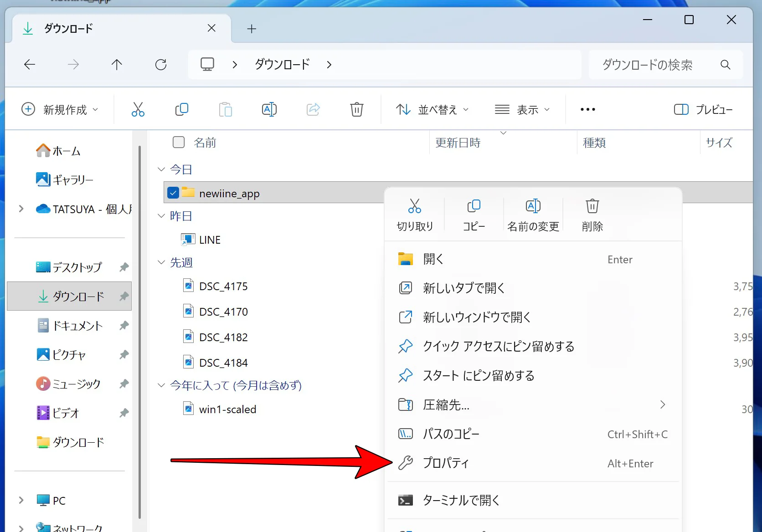762x532 pixels.
Task: Click the pin icon beside ビデオ
Action: click(124, 413)
